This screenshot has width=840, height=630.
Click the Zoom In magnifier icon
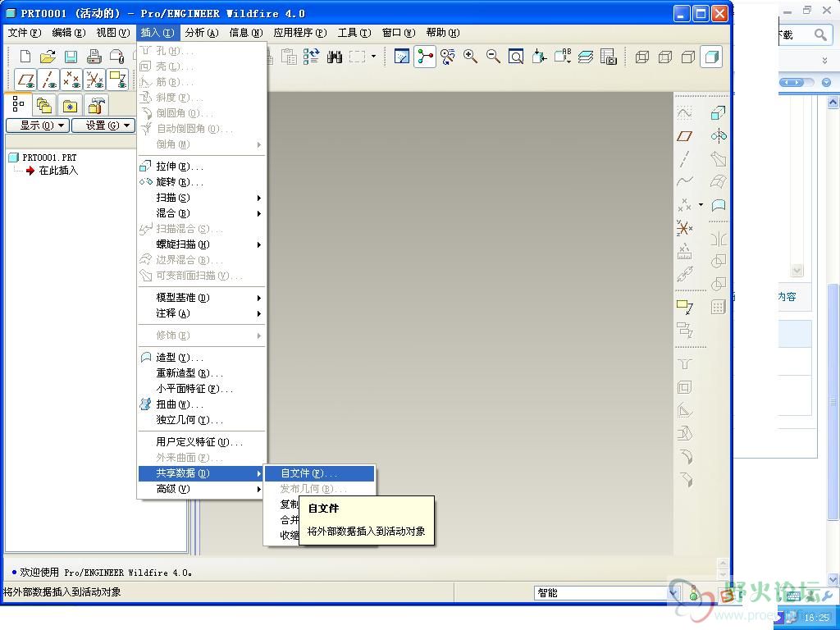(x=470, y=57)
